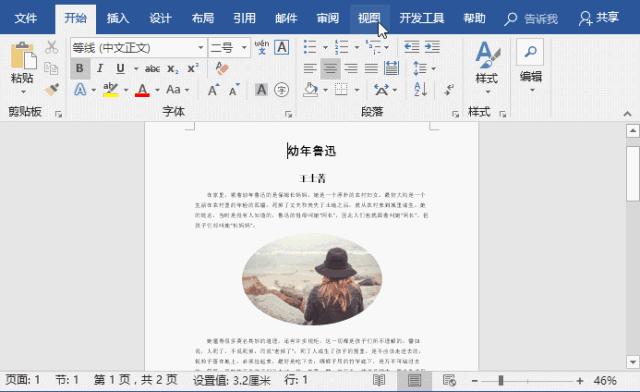Click the distributed alignment icon

coord(391,68)
